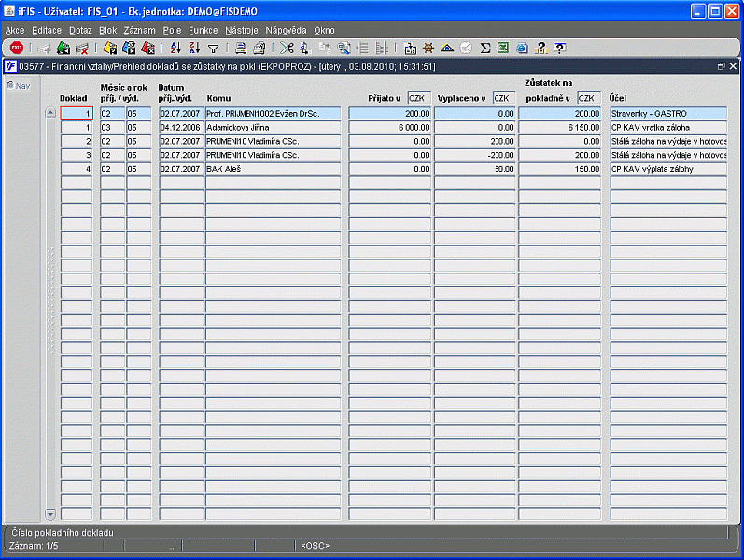Click the green save record icon
Image resolution: width=744 pixels, height=560 pixels.
pos(63,48)
